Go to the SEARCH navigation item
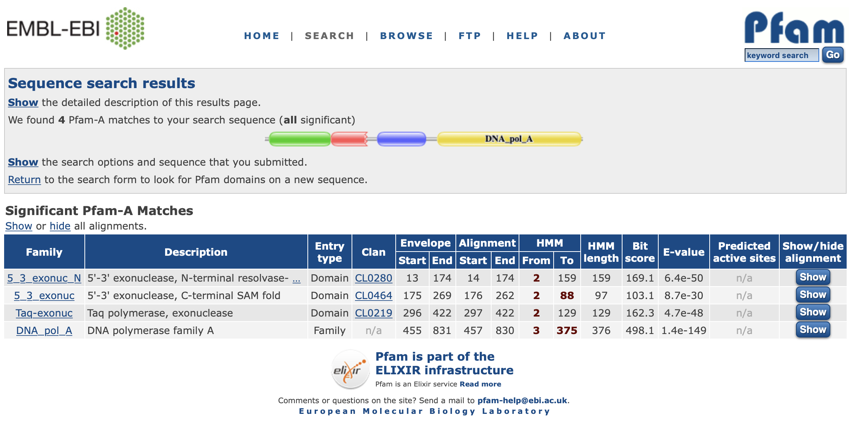850x421 pixels. pyautogui.click(x=329, y=36)
